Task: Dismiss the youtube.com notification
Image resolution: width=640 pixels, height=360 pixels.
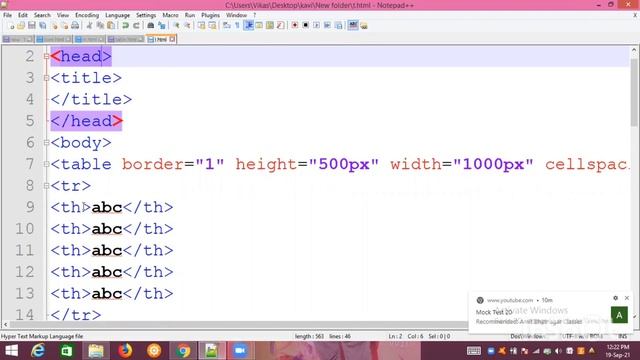Action: click(627, 298)
